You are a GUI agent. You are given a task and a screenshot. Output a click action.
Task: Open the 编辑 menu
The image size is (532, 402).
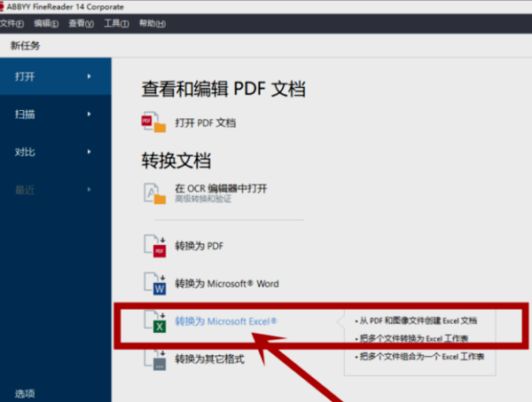[46, 23]
